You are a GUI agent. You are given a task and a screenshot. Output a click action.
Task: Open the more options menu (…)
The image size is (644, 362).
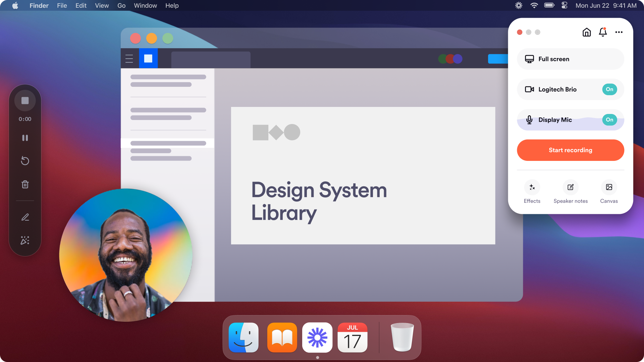point(619,32)
